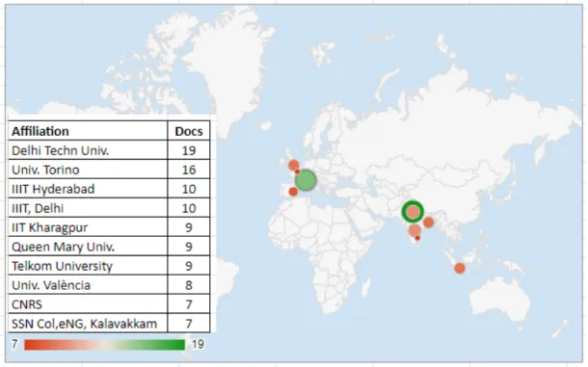Image resolution: width=588 pixels, height=367 pixels.
Task: Select the Docs value 10 for IIIT, Delhi
Action: point(189,208)
